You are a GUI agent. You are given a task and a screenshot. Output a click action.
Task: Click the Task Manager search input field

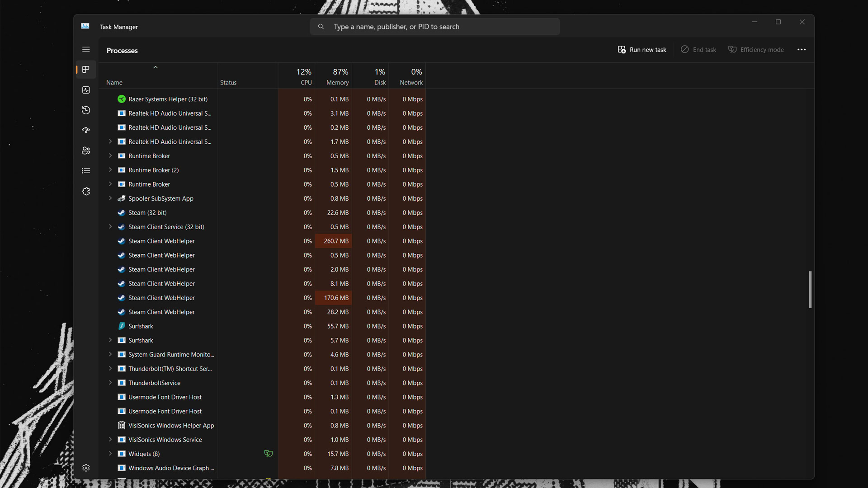[434, 26]
